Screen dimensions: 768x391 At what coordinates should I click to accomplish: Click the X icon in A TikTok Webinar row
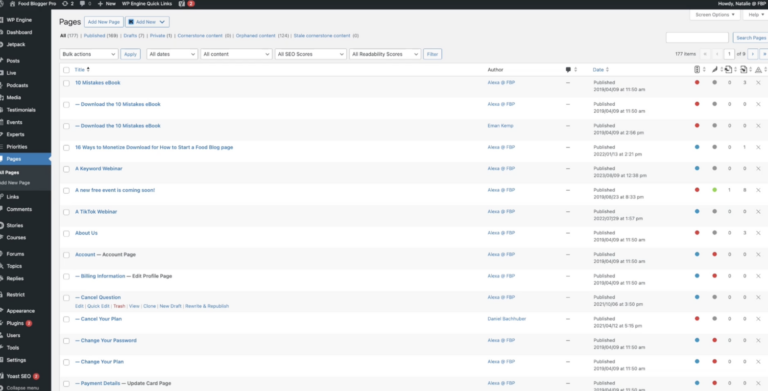[x=758, y=212]
